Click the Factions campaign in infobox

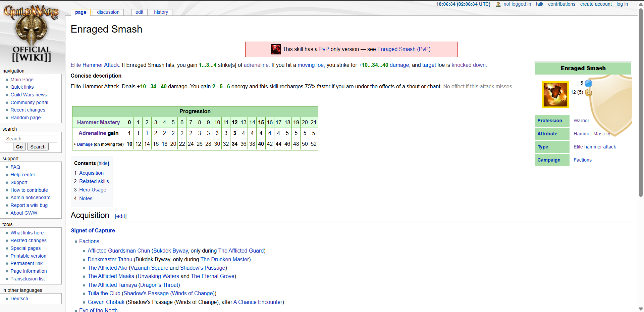coord(583,160)
